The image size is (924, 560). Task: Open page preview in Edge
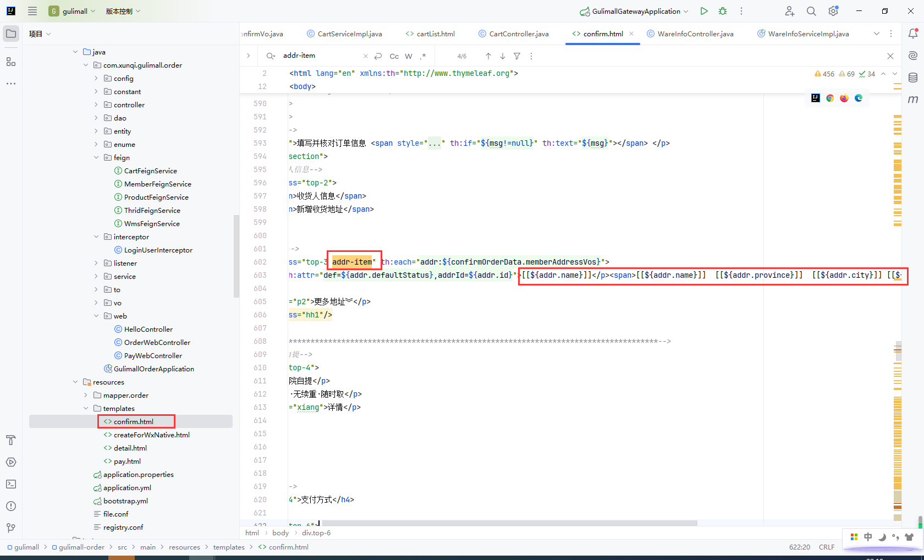[x=859, y=98]
